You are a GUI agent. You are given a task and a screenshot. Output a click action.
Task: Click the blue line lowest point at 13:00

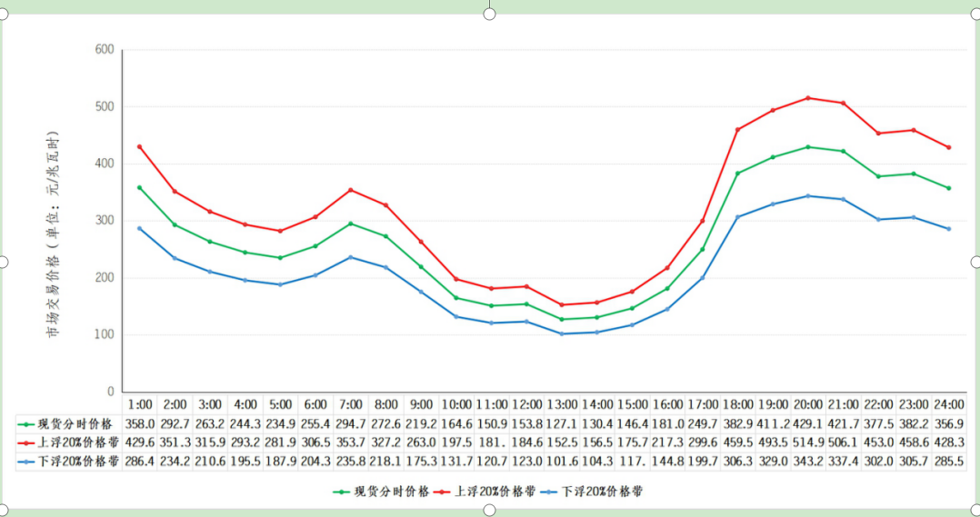(562, 333)
